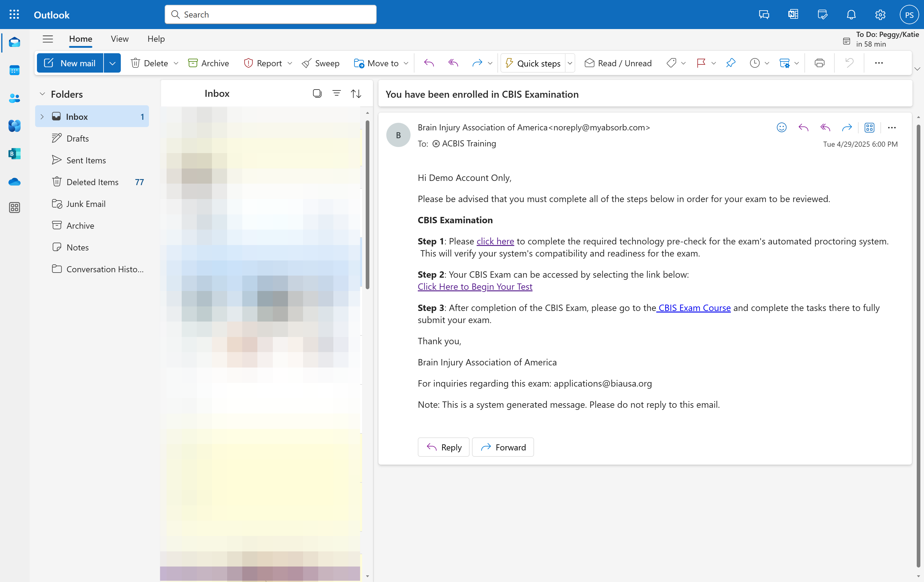Click in the Search box
Viewport: 924px width, 582px height.
pyautogui.click(x=271, y=15)
